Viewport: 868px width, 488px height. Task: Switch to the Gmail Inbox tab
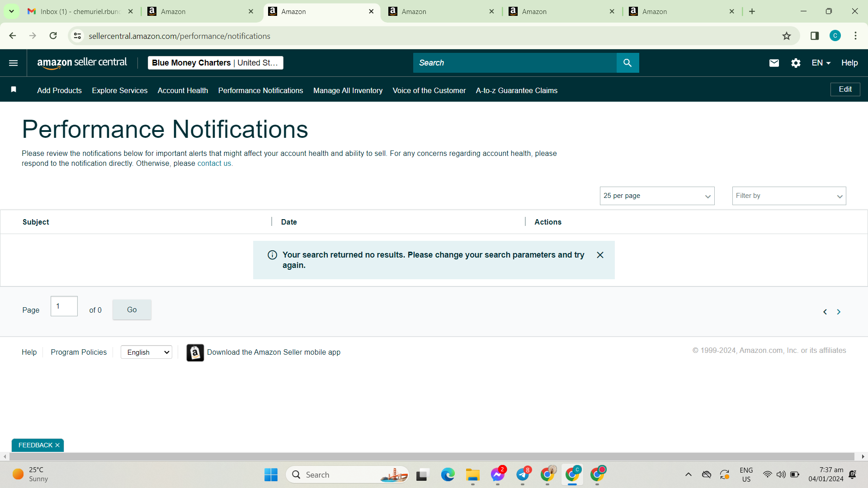pyautogui.click(x=81, y=12)
